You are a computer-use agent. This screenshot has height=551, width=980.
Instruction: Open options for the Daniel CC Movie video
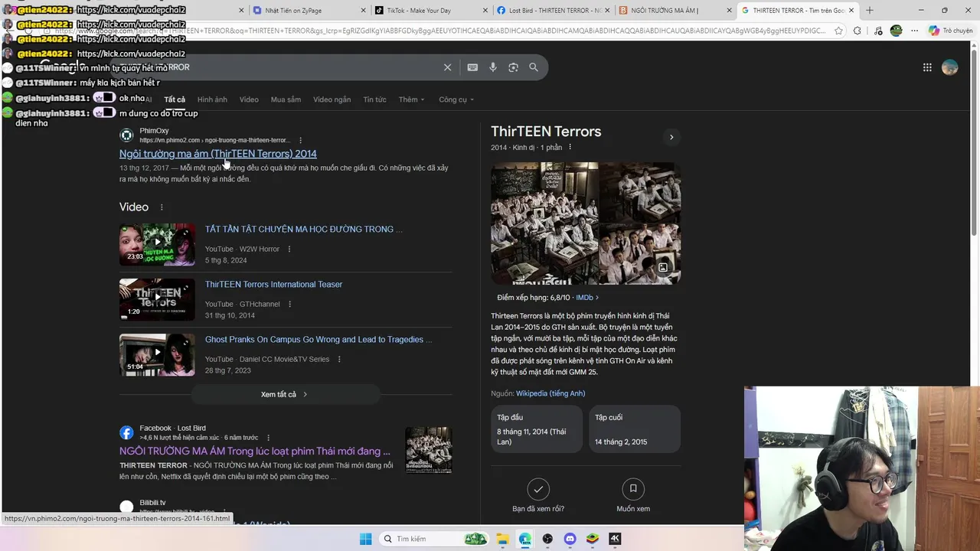339,359
